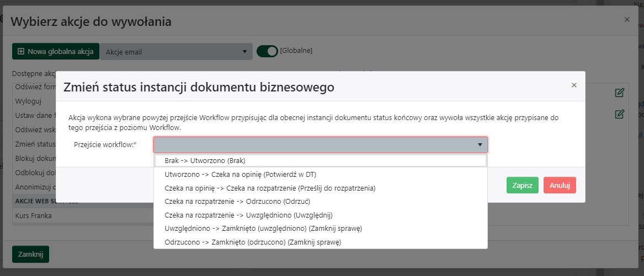This screenshot has width=644, height=276.
Task: Close the Wybierz akcje do wywołania dialog
Action: [x=627, y=19]
